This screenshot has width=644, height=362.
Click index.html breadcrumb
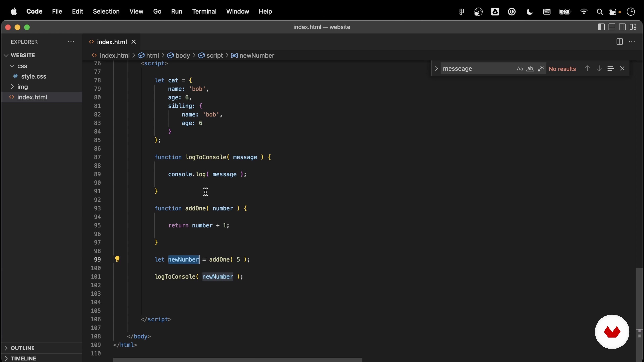click(115, 55)
